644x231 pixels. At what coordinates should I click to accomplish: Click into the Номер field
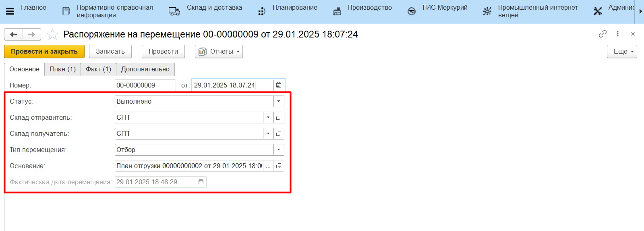pyautogui.click(x=145, y=85)
